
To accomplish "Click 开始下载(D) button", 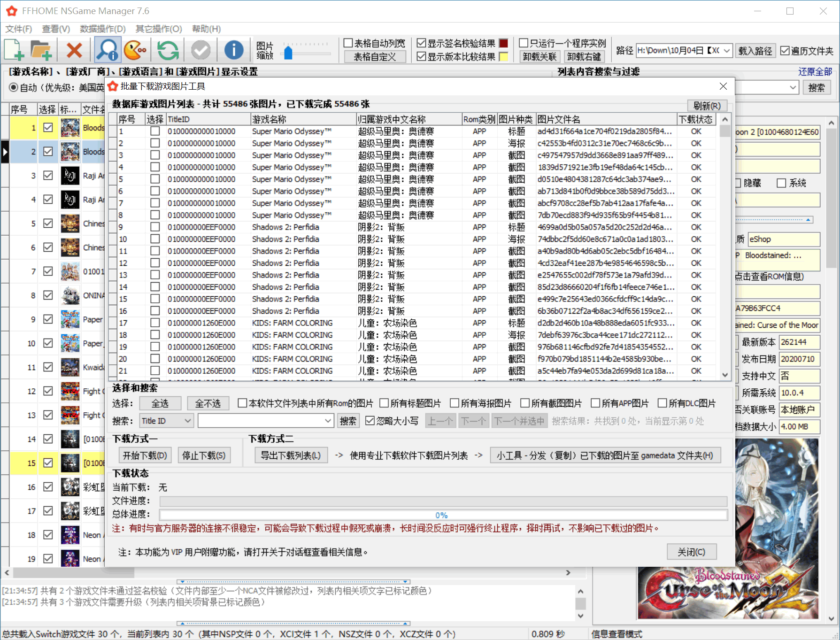I will (x=145, y=455).
